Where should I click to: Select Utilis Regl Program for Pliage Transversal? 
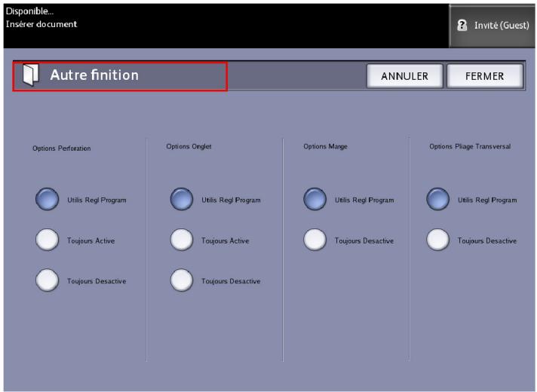coord(438,200)
